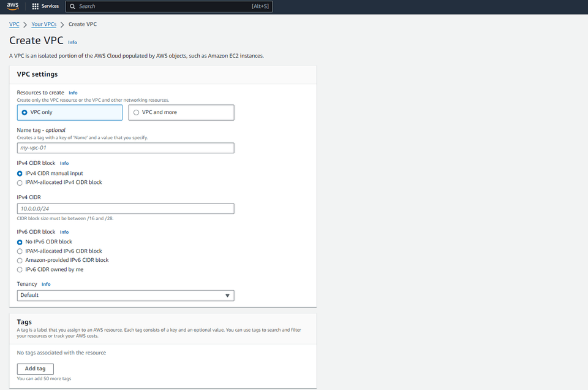Click the VPC settings heading
Viewport: 588px width, 390px height.
37,74
